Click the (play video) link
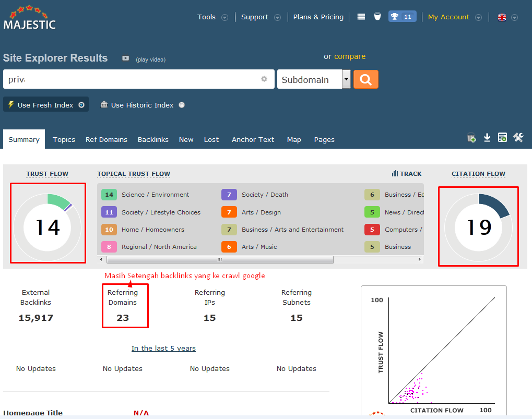Viewport: 532px width, 419px height. 151,59
